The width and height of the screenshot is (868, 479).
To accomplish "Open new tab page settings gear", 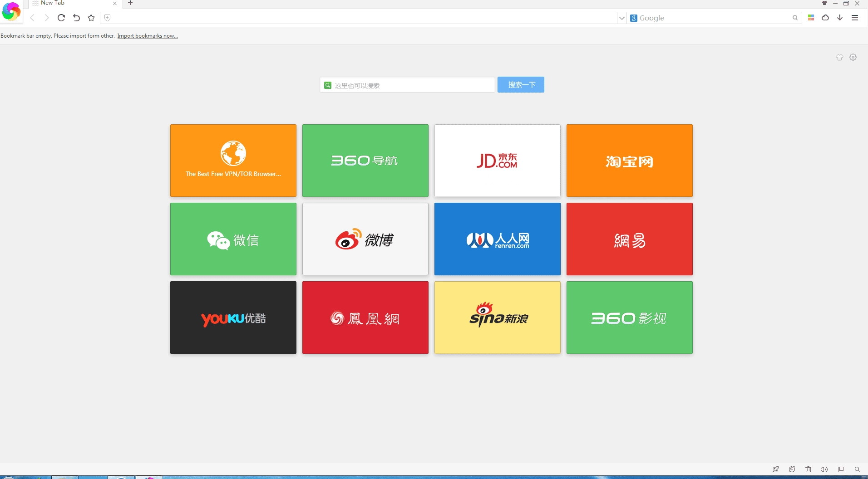I will (853, 57).
